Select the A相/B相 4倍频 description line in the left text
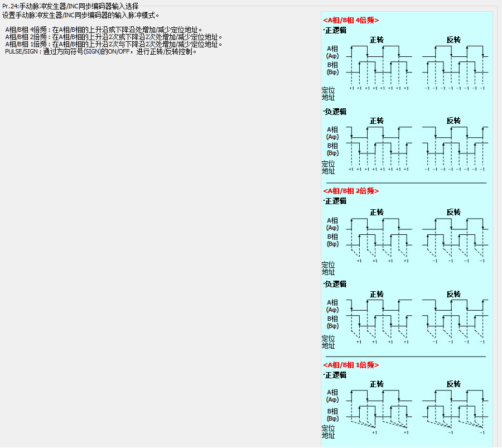 (104, 30)
